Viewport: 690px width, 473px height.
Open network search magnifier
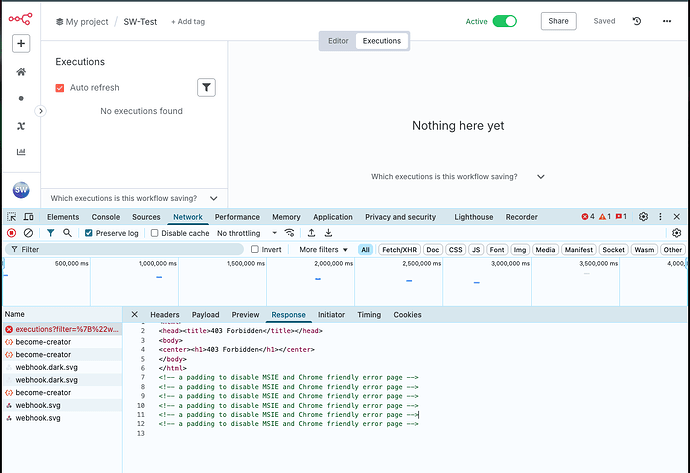tap(67, 233)
